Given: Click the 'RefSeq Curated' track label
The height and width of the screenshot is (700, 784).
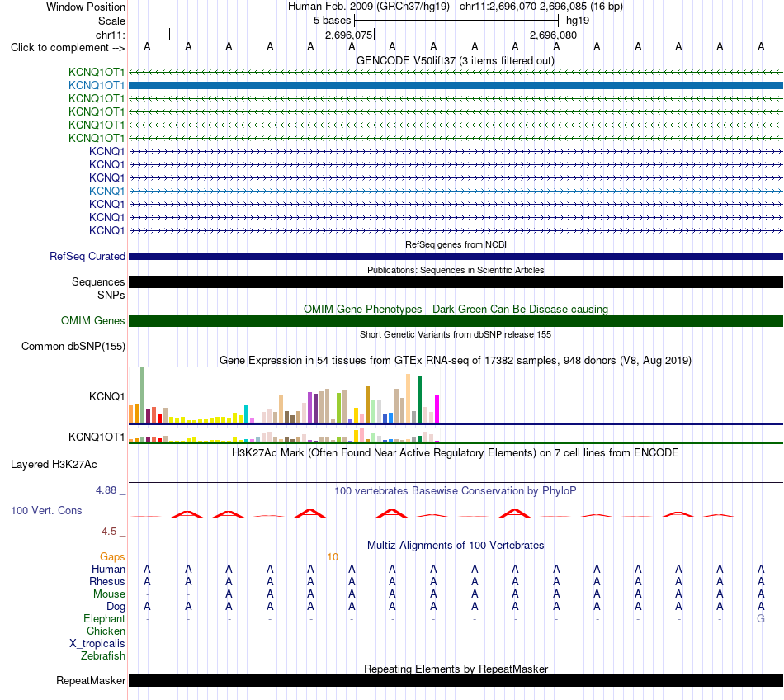Looking at the screenshot, I should (87, 256).
